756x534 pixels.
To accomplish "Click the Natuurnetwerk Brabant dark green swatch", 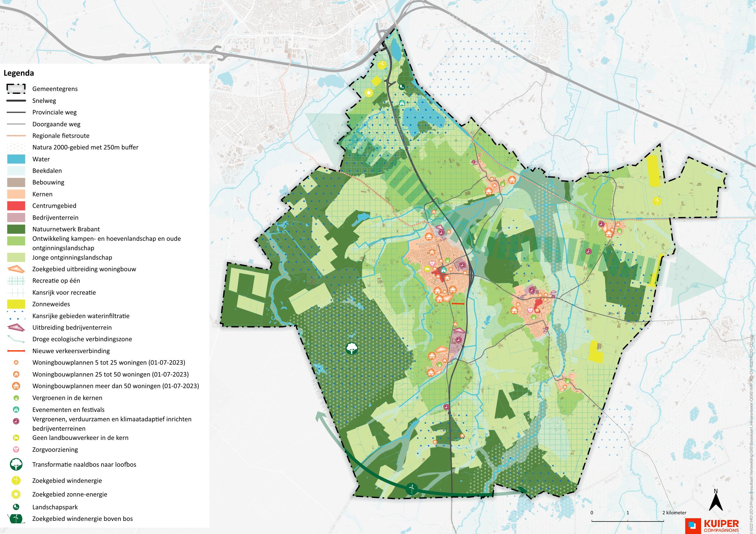I will 16,229.
